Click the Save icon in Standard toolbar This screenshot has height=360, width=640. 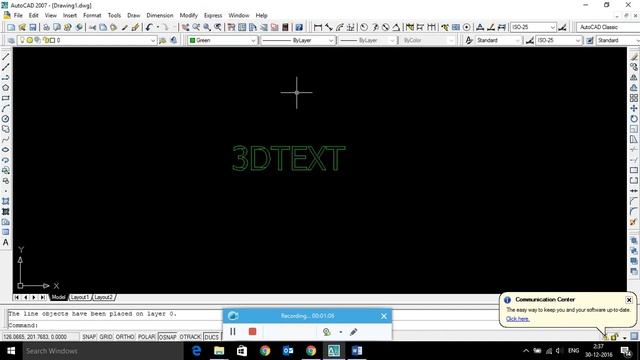pos(33,27)
